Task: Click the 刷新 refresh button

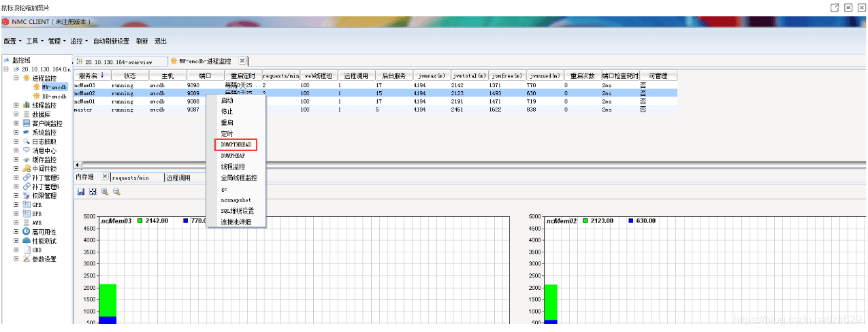Action: tap(142, 41)
